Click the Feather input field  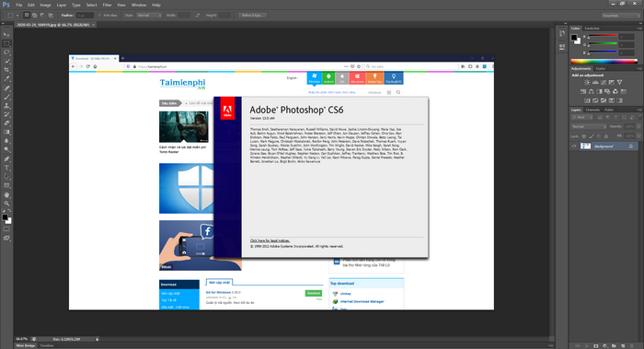85,16
